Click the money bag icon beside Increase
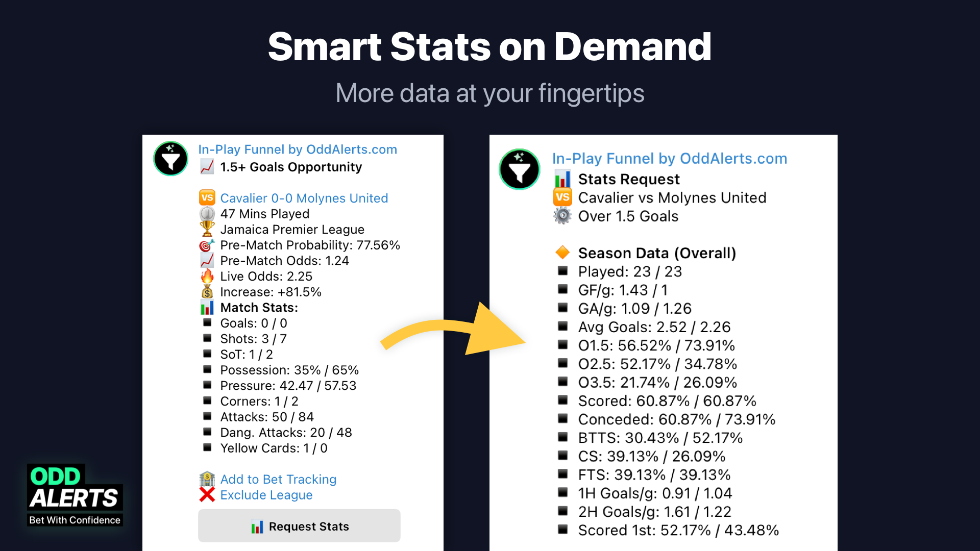 coord(207,292)
